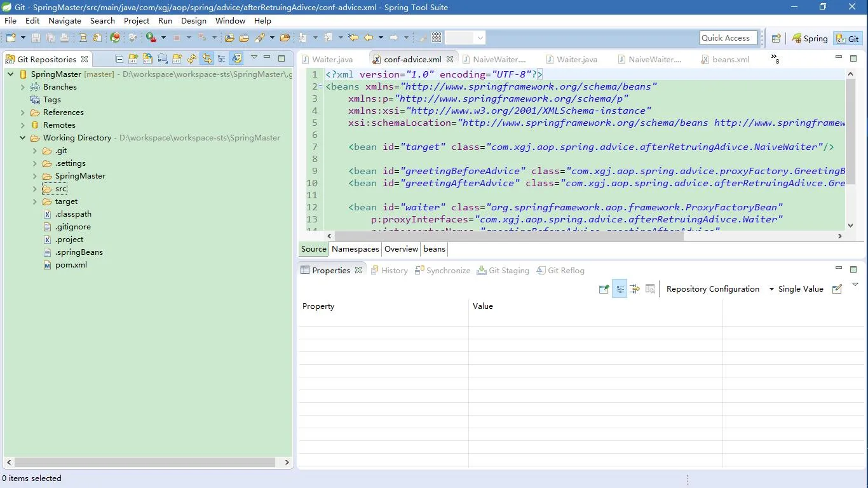Collapse all in Git Repositories view

[x=119, y=58]
